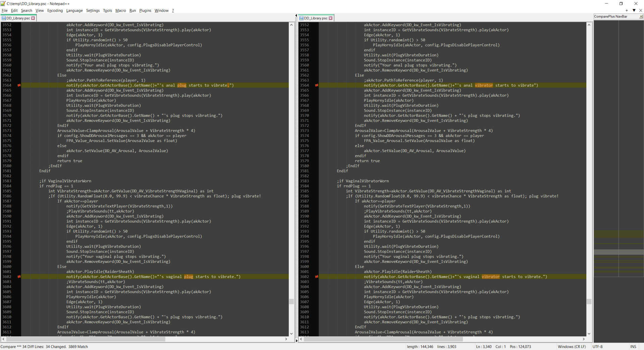The image size is (644, 350).
Task: Click the right pane horizontal scrollbar thumb
Action: (x=383, y=339)
